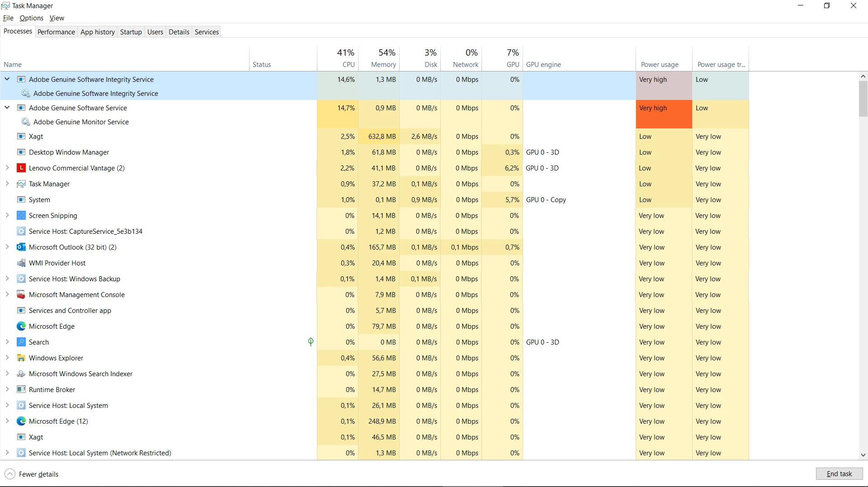Expand the Task Manager process group

pyautogui.click(x=7, y=184)
